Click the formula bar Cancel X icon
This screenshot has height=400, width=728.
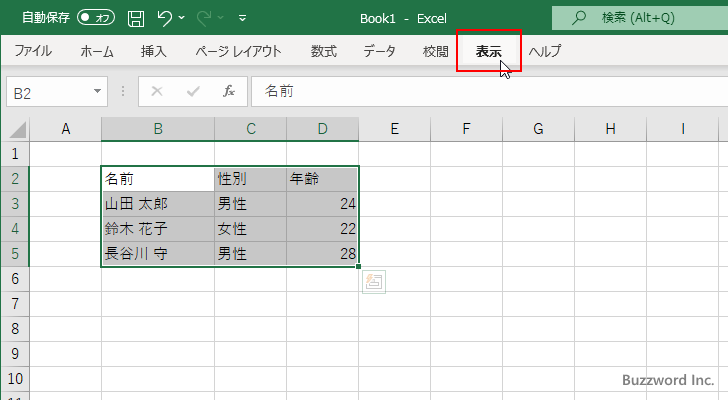tap(157, 91)
